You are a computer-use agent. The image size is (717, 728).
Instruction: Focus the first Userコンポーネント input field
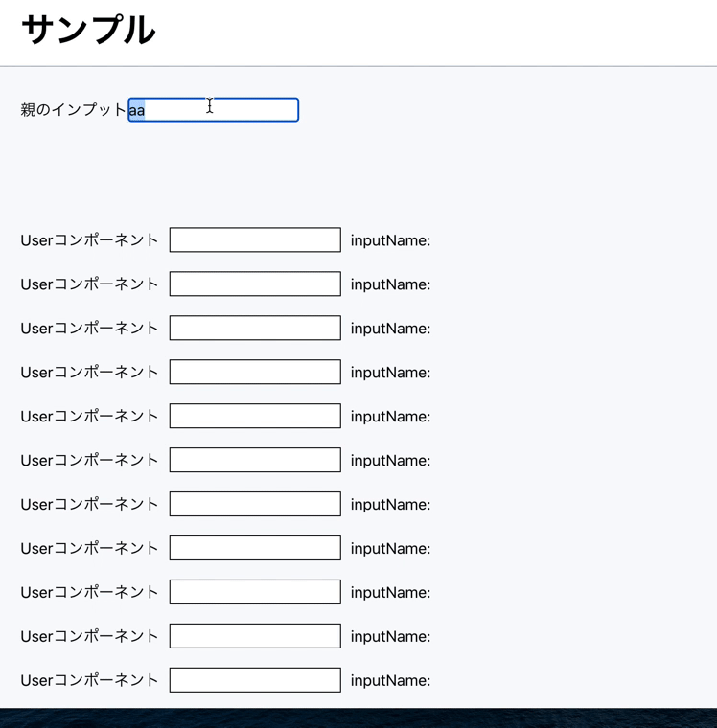click(255, 239)
